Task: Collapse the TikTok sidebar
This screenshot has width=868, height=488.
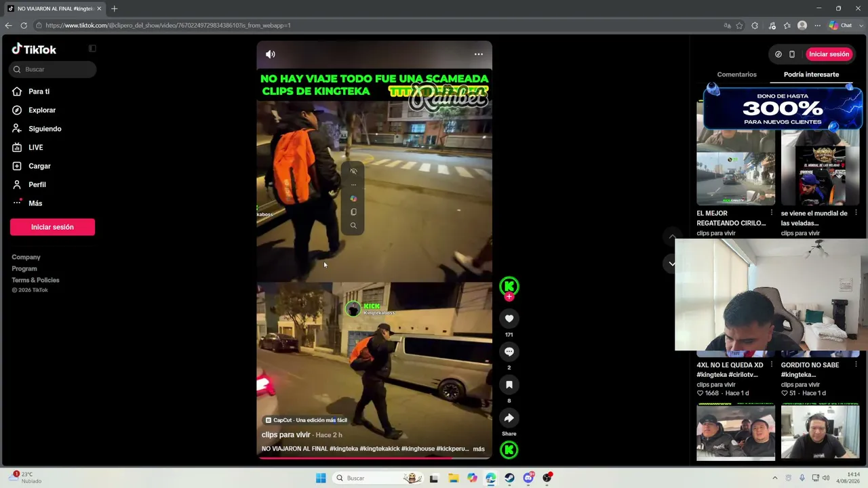Action: point(92,49)
